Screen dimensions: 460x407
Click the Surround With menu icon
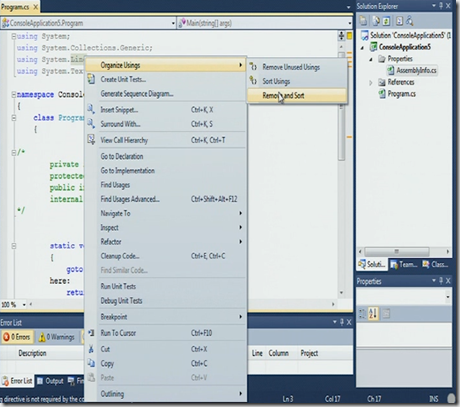91,124
